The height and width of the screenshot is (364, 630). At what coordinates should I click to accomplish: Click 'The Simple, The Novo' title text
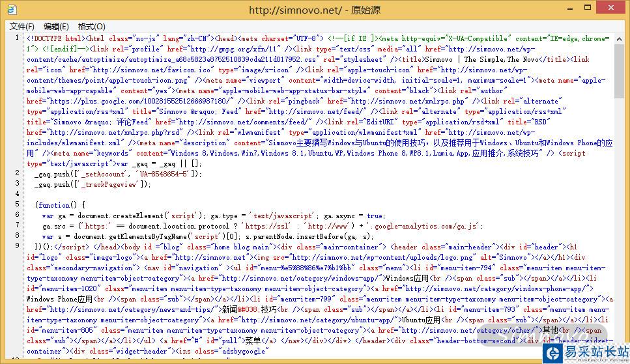pyautogui.click(x=503, y=59)
